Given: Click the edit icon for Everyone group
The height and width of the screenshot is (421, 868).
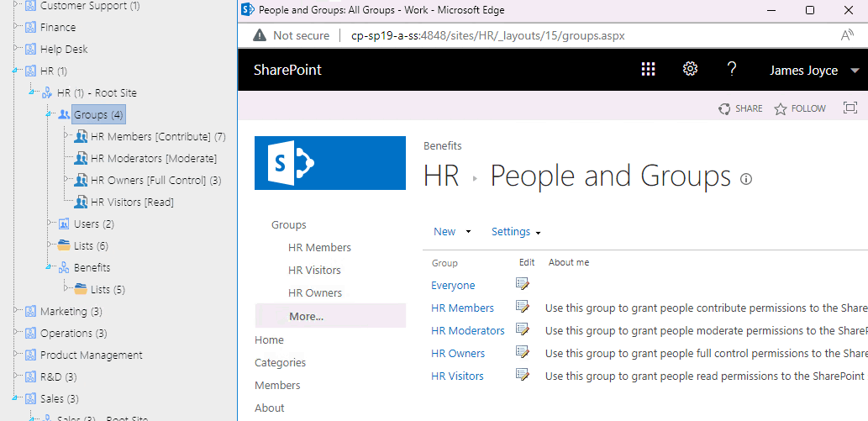Looking at the screenshot, I should [x=523, y=285].
